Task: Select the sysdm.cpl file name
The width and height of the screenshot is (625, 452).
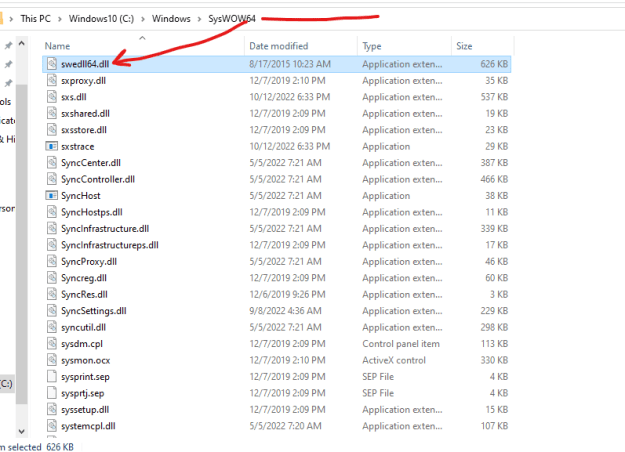Action: (x=82, y=344)
